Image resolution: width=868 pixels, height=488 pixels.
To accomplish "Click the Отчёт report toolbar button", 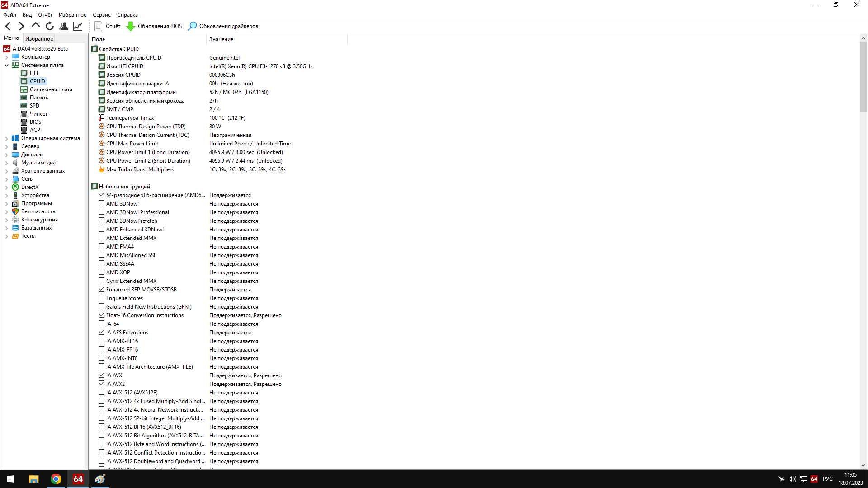I will (107, 26).
